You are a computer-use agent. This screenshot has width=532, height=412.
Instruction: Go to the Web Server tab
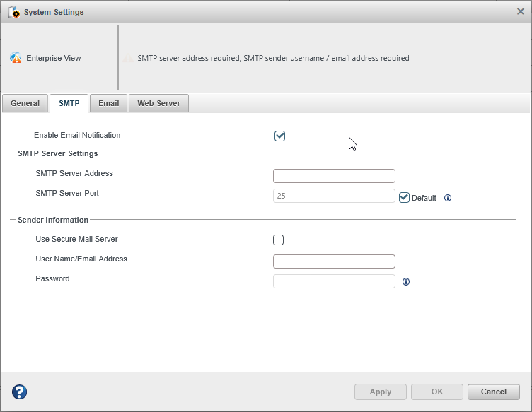(158, 103)
